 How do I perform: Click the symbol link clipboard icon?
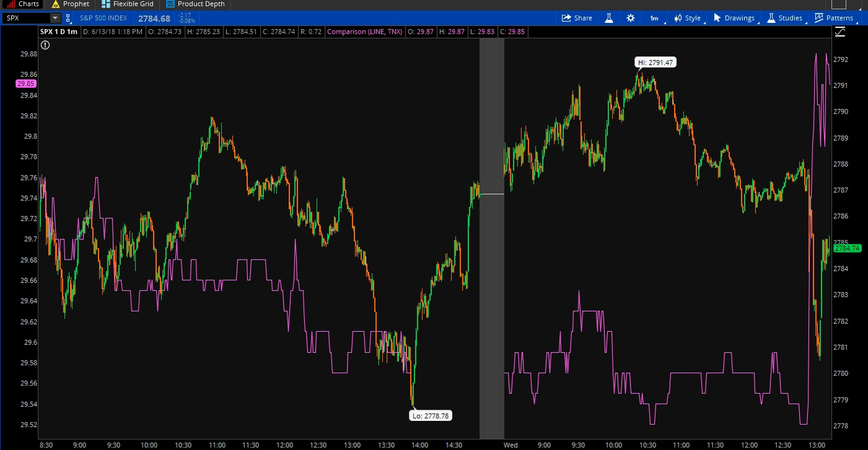tap(69, 19)
